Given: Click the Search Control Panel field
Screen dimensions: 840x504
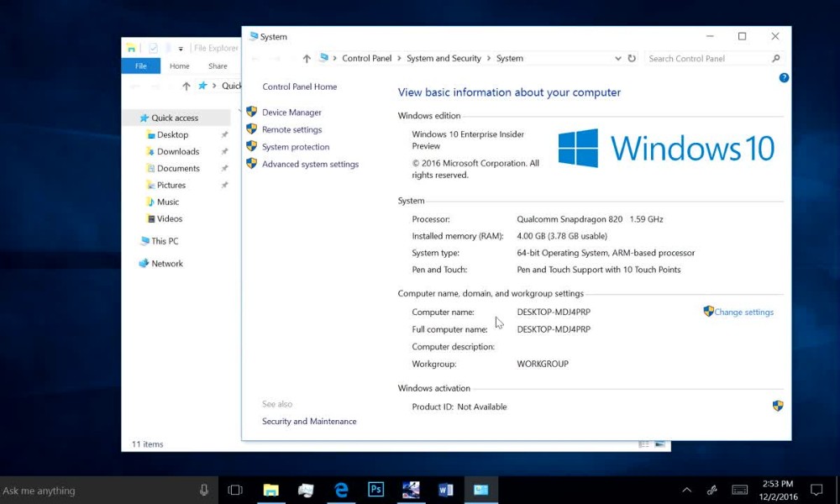Looking at the screenshot, I should tap(708, 59).
